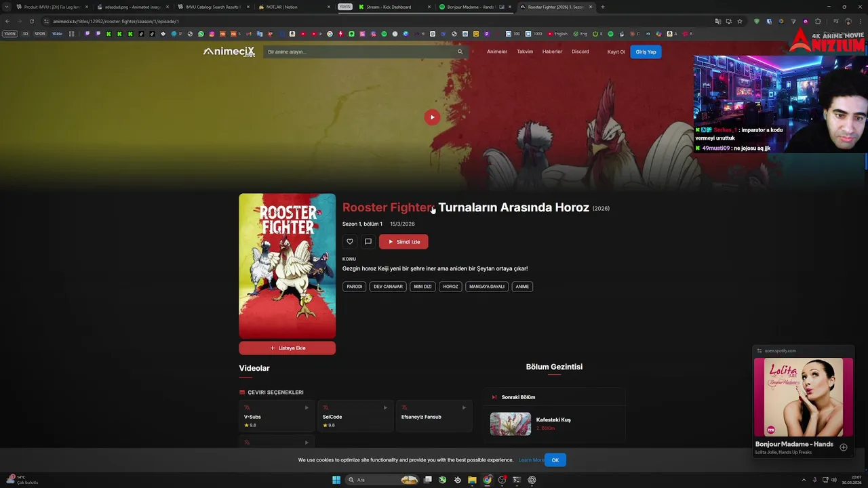Add Bonjour Madame track with plus icon

[x=844, y=447]
